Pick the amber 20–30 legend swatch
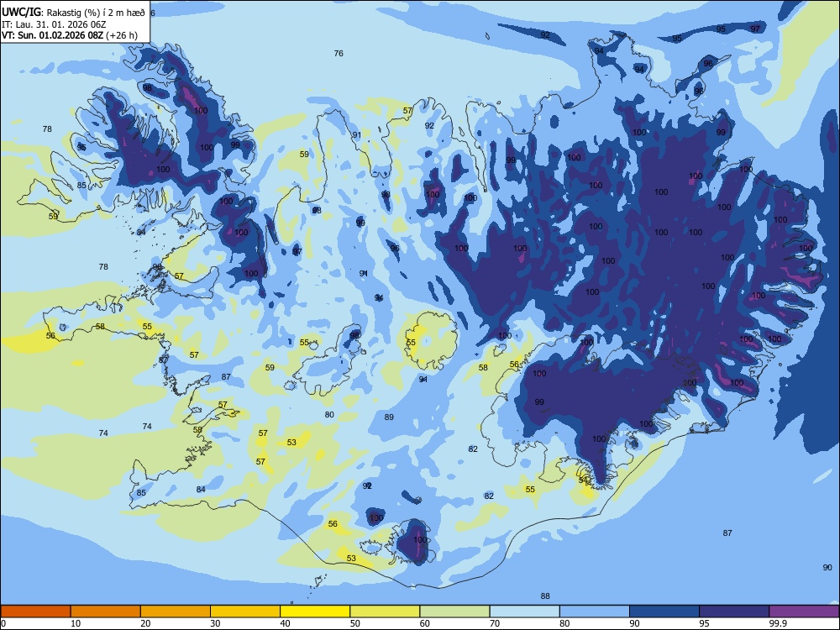840x630 pixels. tap(176, 612)
